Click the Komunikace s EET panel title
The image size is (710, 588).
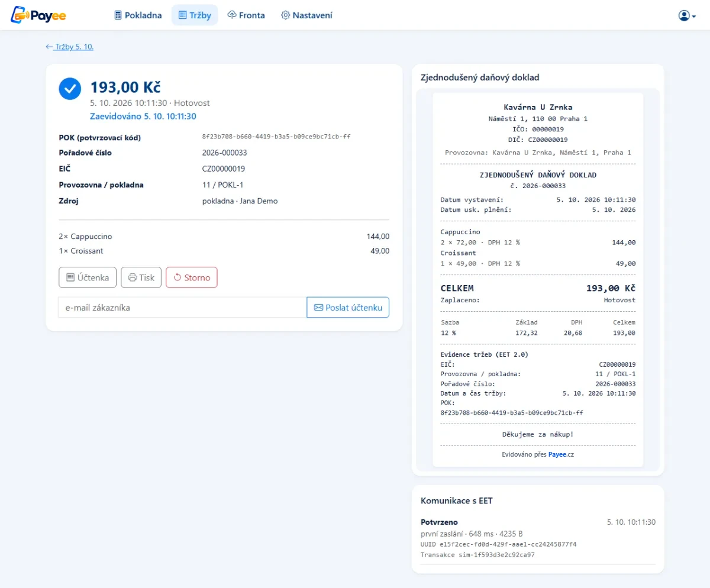[457, 501]
